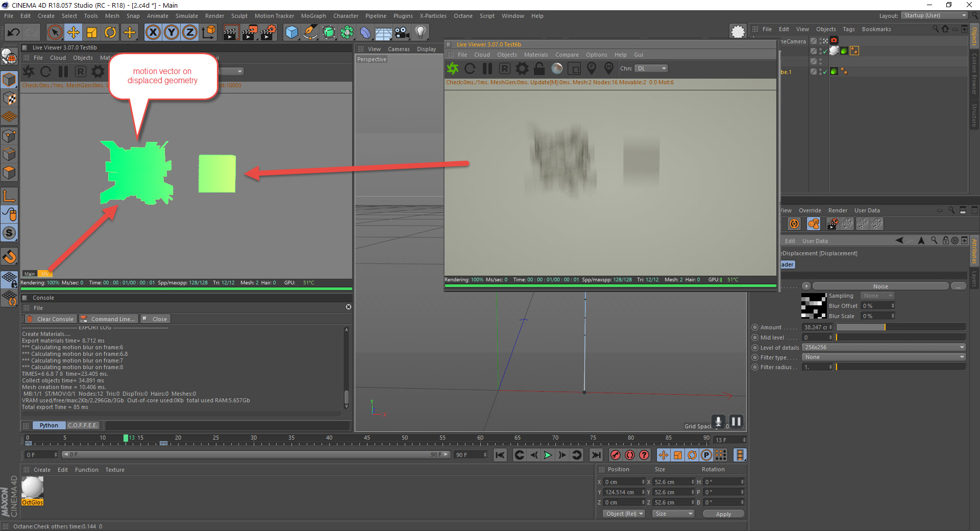Send scene with Octane logo in front Live Viewer
The width and height of the screenshot is (980, 531).
[x=453, y=68]
